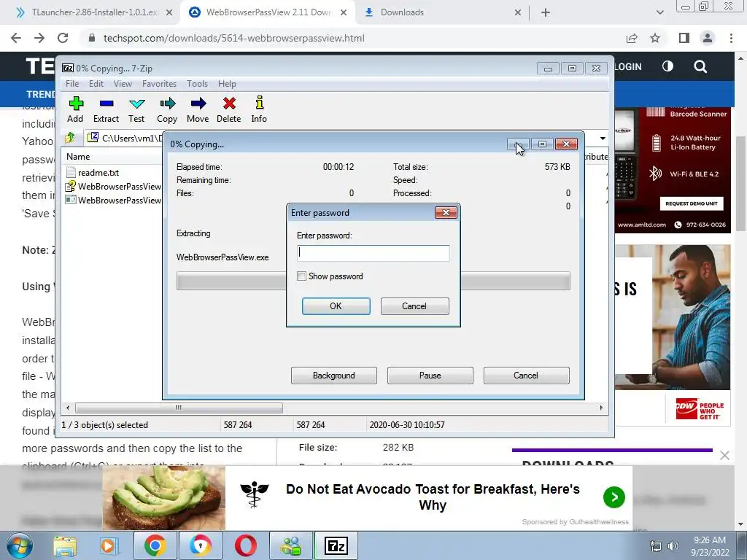Enable the Show password checkbox

[x=301, y=276]
